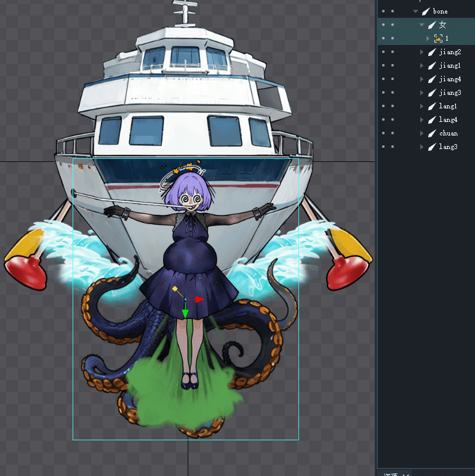Image resolution: width=475 pixels, height=476 pixels.
Task: Select the image slot icon labeled 1
Action: pyautogui.click(x=438, y=38)
